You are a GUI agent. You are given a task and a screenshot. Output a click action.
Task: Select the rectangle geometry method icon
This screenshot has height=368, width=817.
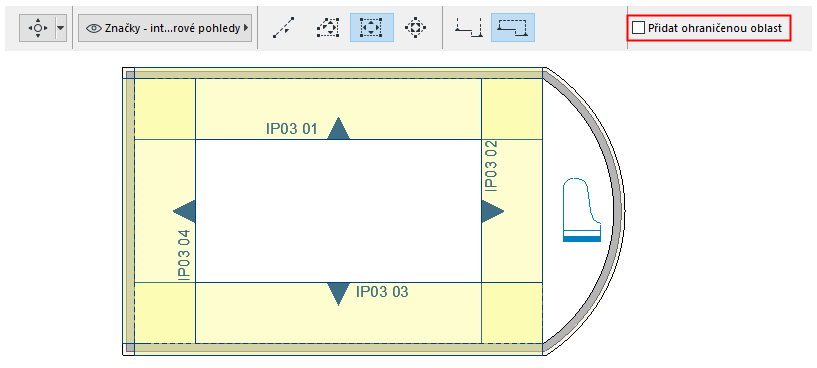[372, 28]
